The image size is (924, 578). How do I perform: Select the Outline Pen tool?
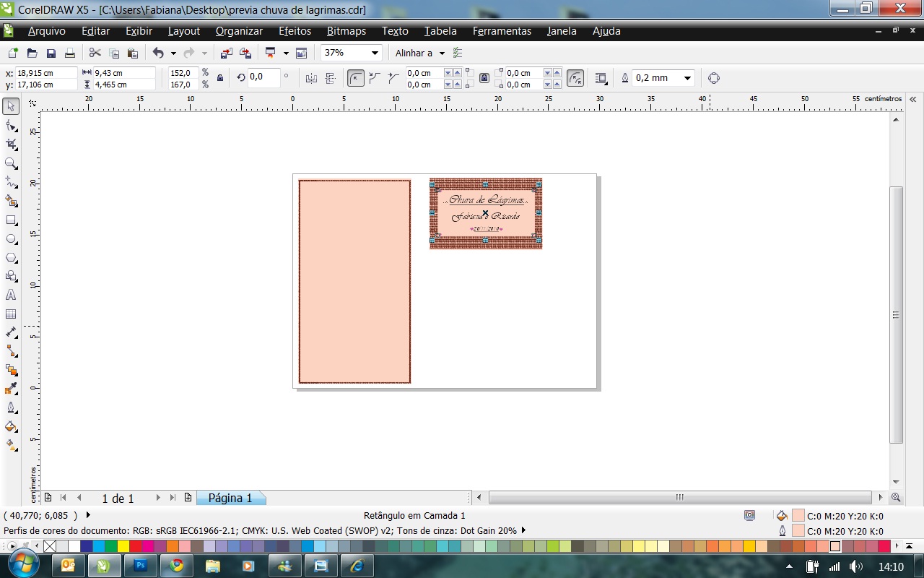(x=11, y=407)
